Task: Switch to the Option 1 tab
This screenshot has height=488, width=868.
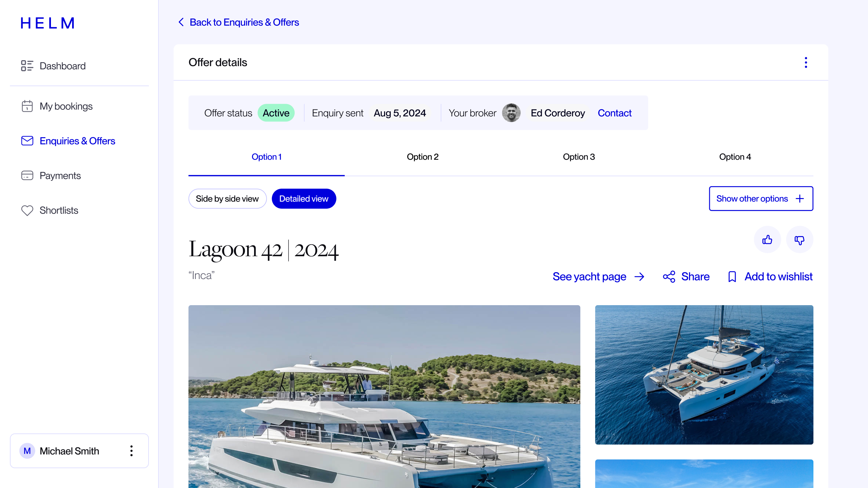Action: (267, 157)
